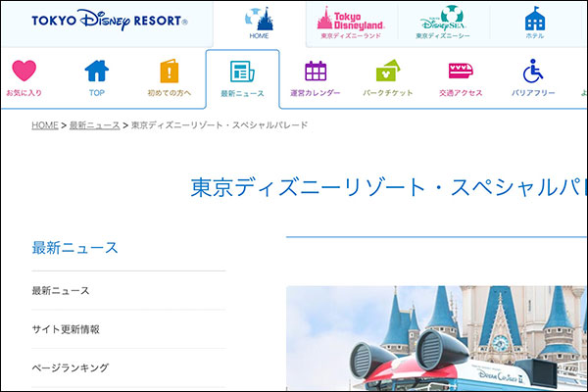Viewport: 588px width, 392px height.
Task: Switch to the HOME castle tab
Action: coord(259,22)
